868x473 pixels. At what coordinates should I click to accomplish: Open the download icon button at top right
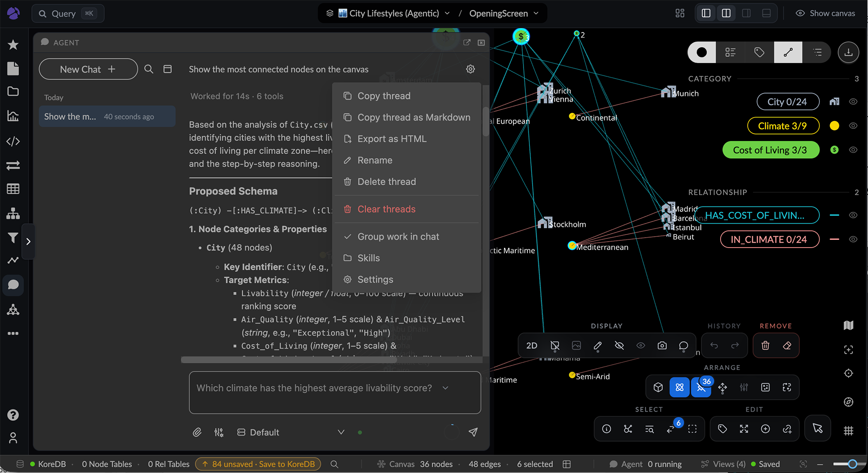click(848, 52)
